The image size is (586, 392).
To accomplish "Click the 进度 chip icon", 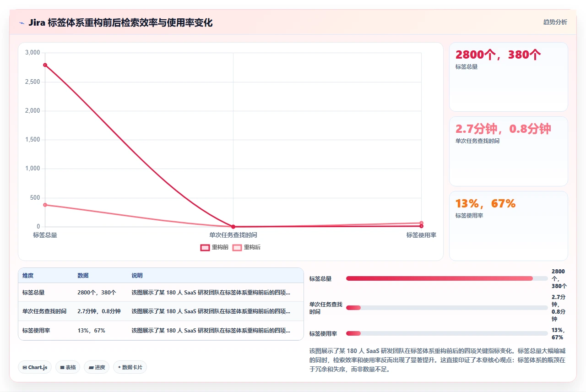I will pyautogui.click(x=91, y=367).
